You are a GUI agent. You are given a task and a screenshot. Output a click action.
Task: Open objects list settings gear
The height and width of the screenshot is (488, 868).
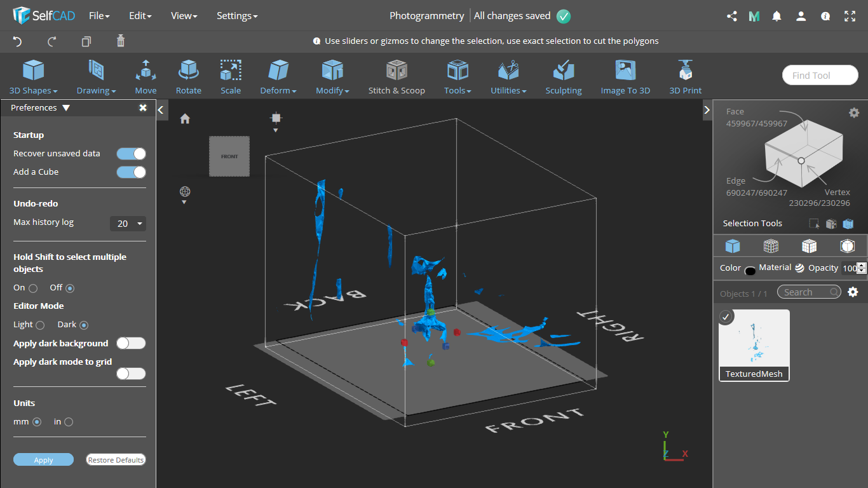coord(853,292)
